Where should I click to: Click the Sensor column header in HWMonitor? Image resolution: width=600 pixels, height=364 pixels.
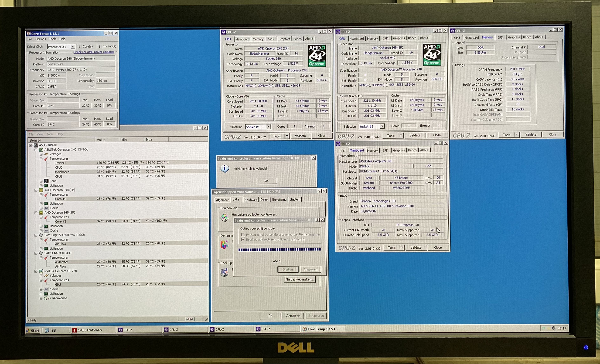[61, 140]
